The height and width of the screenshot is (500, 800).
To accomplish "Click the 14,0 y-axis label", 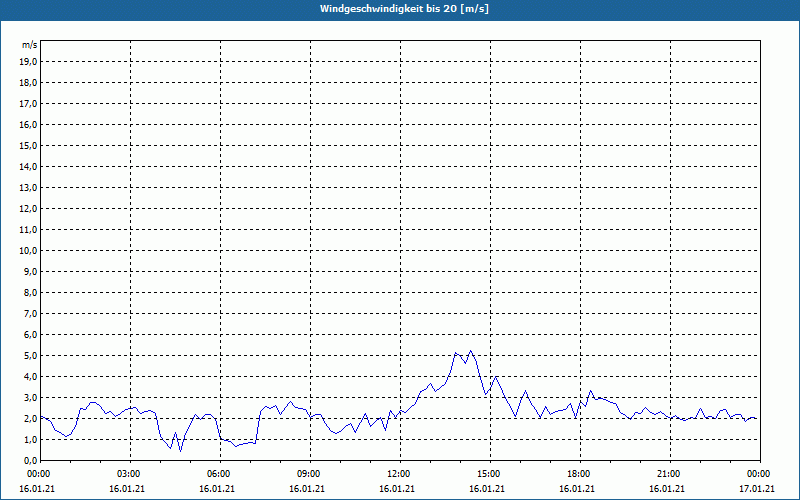I will [28, 166].
